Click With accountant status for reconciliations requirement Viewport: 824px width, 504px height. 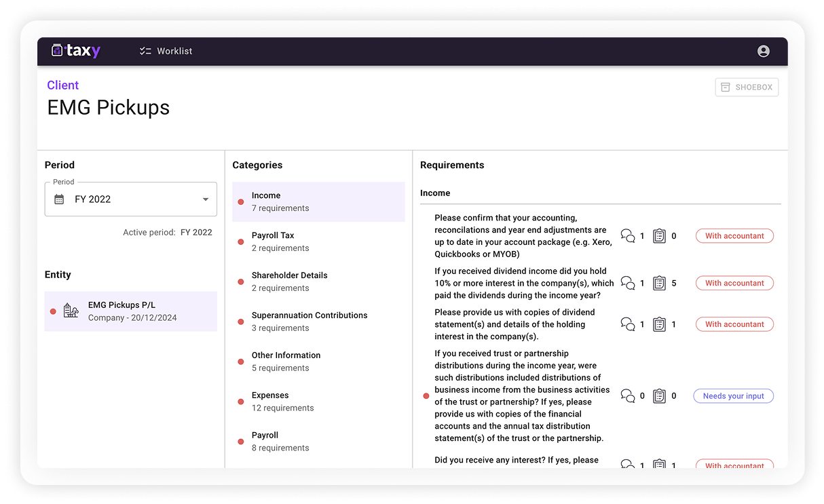tap(734, 236)
